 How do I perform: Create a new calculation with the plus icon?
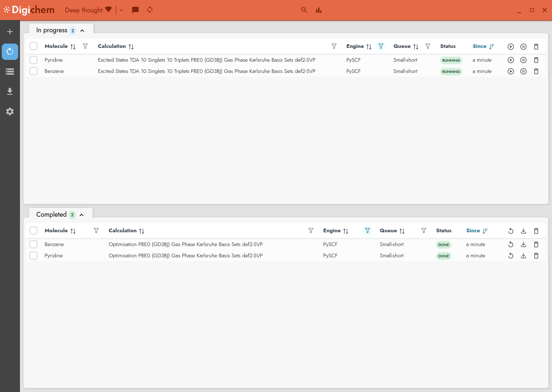[10, 32]
